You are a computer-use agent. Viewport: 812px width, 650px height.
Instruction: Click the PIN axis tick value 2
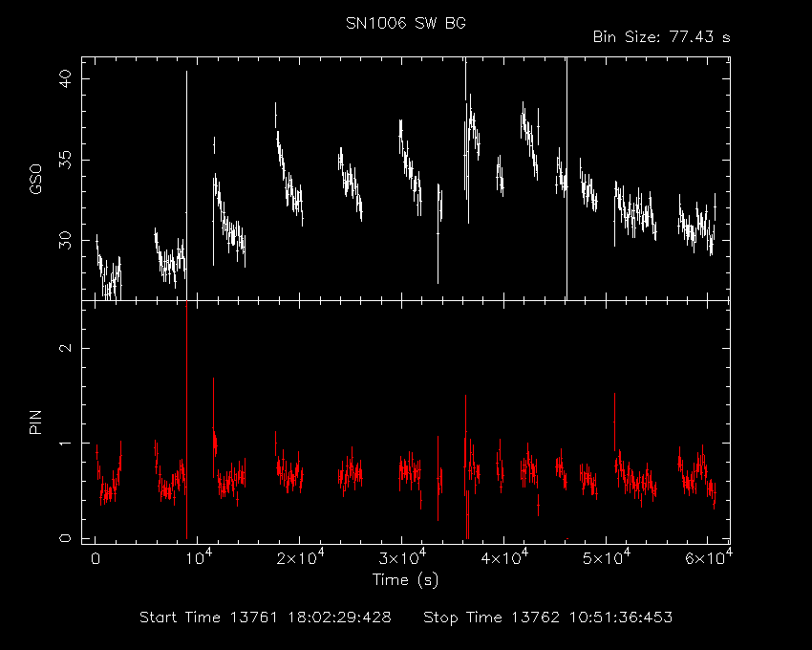tap(66, 348)
